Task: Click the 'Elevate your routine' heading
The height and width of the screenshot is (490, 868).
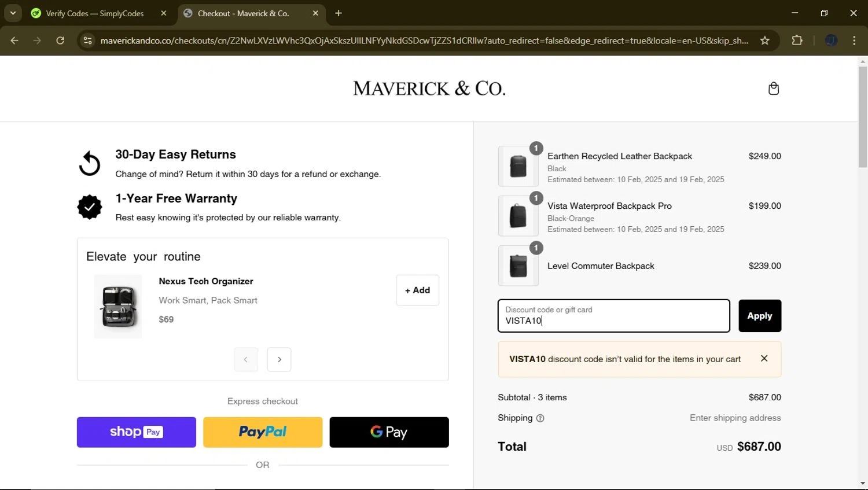Action: click(144, 257)
